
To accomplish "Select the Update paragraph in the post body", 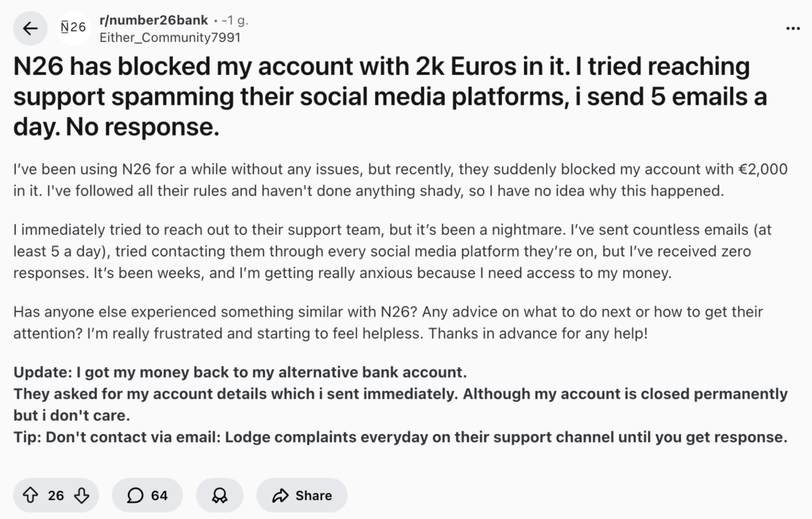I will 241,372.
